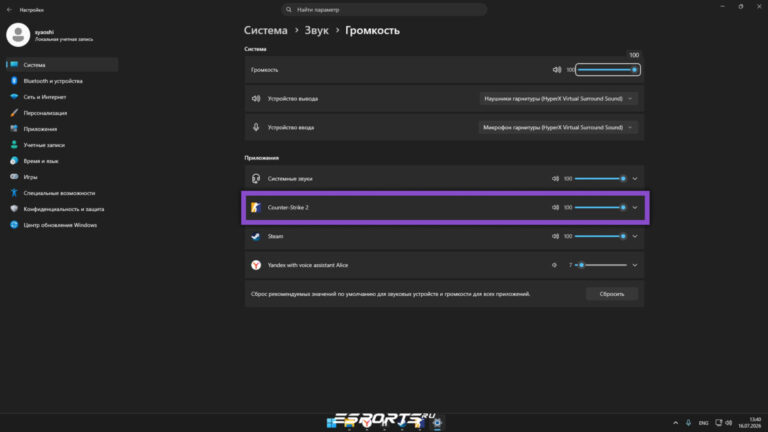Go to Звук in the breadcrumb
Screen dimensions: 768x432
[316, 30]
